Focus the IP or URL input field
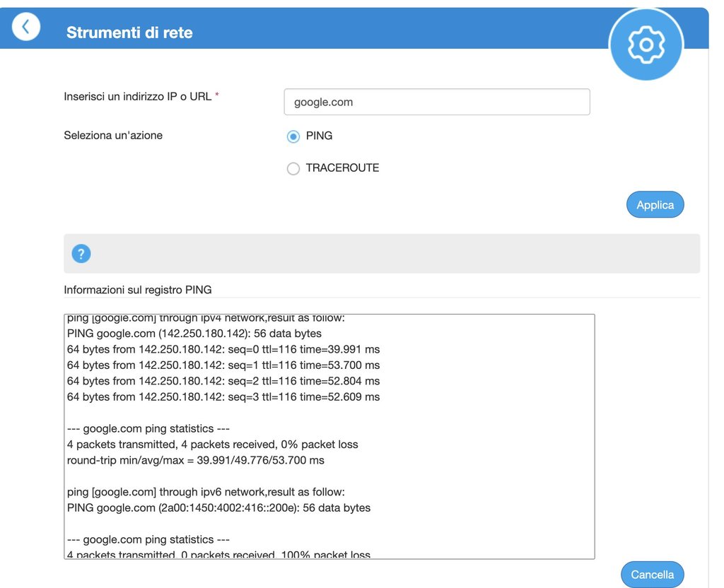This screenshot has width=724, height=588. 436,102
